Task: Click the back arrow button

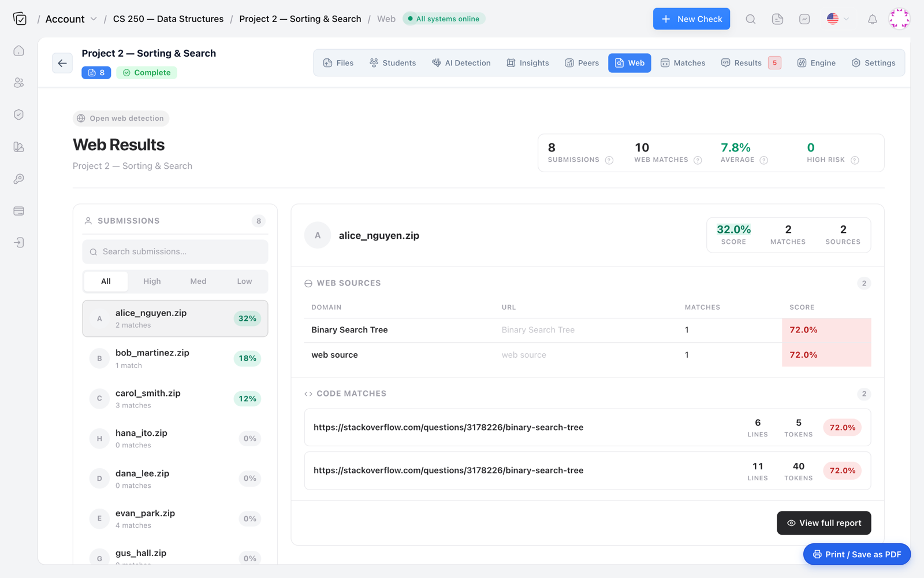Action: point(62,63)
